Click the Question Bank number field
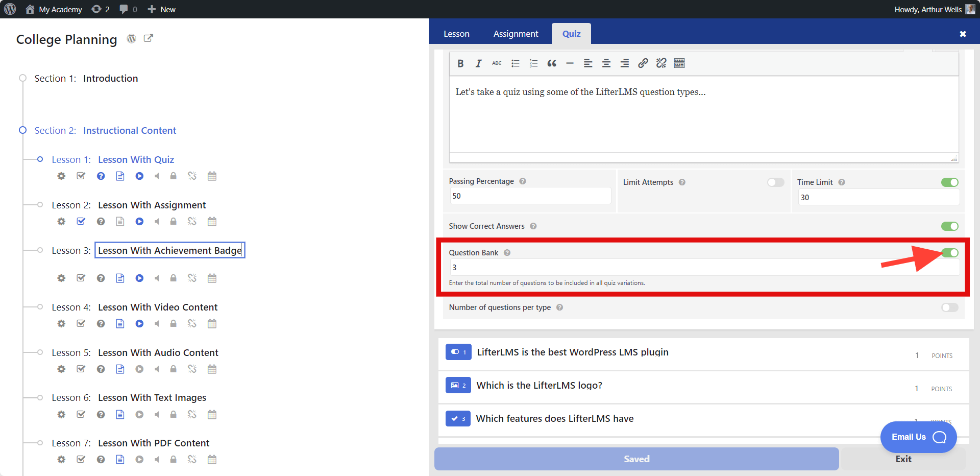980x476 pixels. 705,267
